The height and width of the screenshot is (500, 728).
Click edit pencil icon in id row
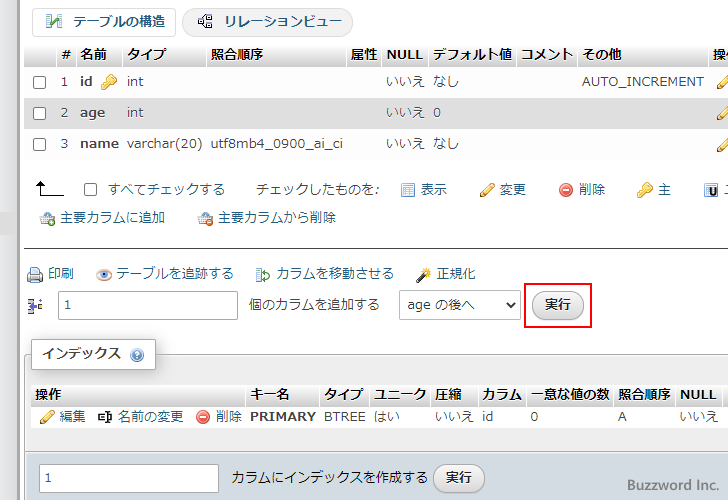click(x=722, y=82)
